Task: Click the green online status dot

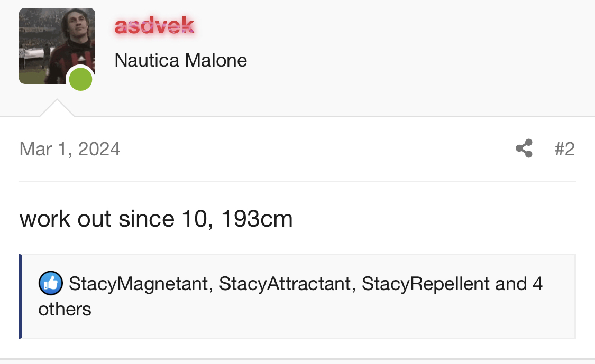Action: 80,80
